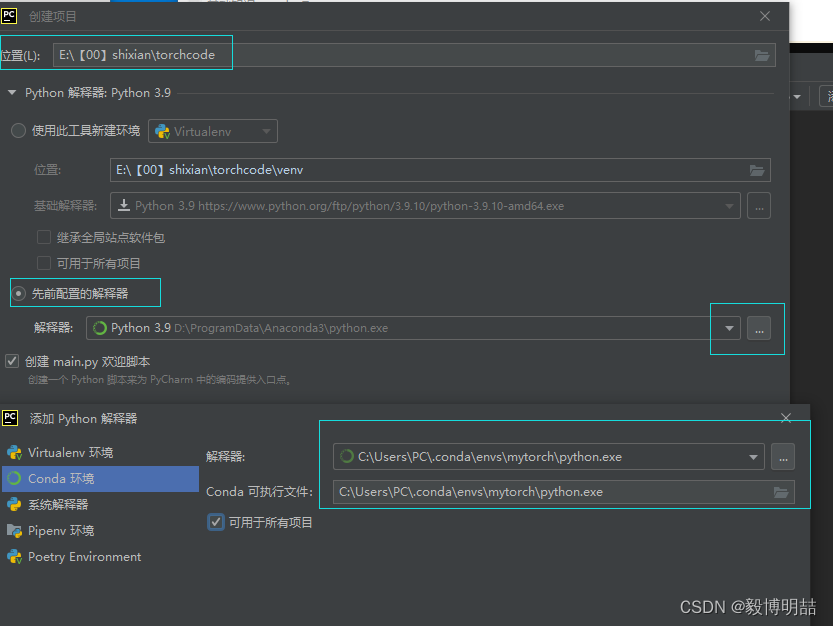The height and width of the screenshot is (626, 833).
Task: Click the folder icon in the venv location field
Action: tap(757, 170)
